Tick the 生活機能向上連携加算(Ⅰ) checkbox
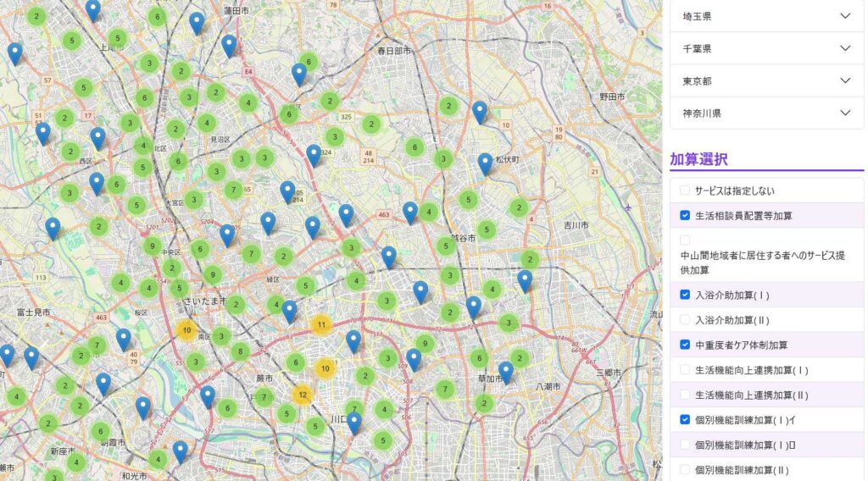Viewport: 868px width, 481px height. 685,369
